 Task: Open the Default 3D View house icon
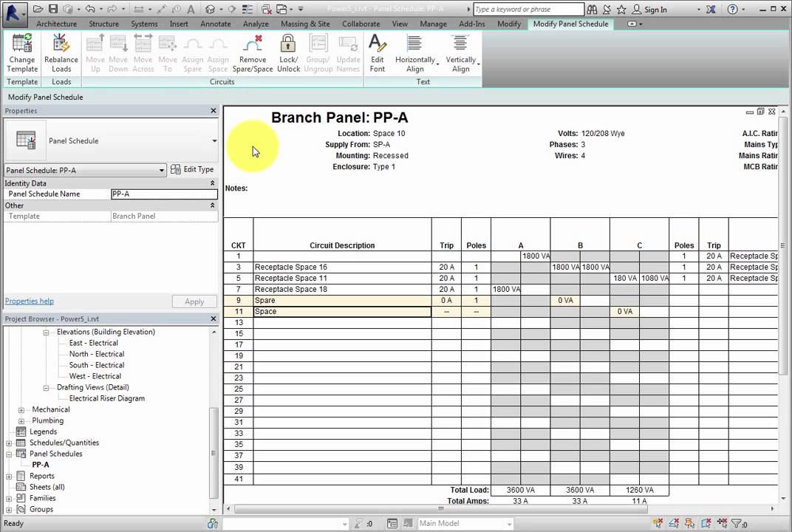(x=210, y=9)
